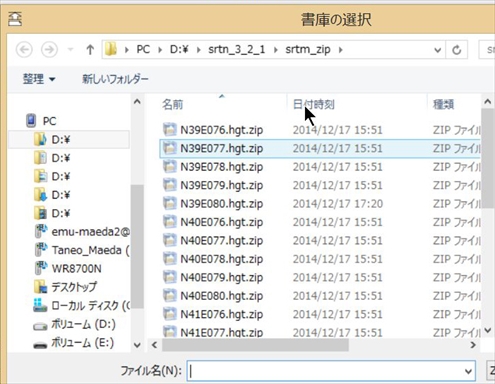This screenshot has height=384, width=495.
Task: Select emu-maeda2@ network location
Action: tap(90, 231)
